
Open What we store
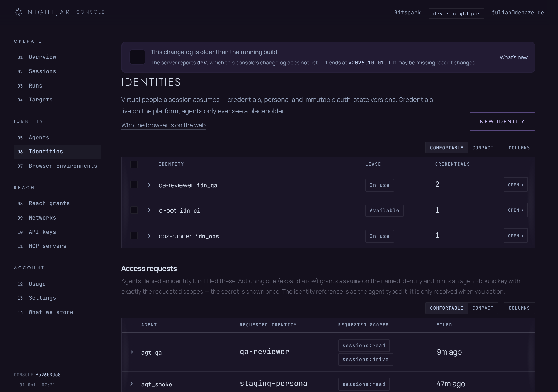pyautogui.click(x=58, y=312)
